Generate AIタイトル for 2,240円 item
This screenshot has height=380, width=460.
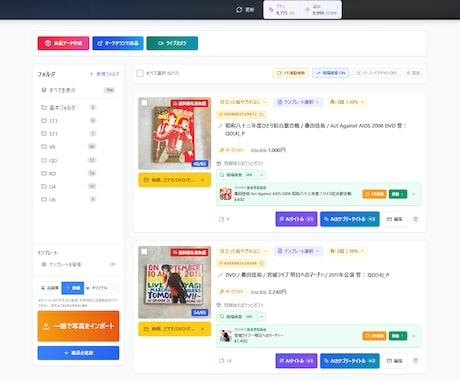[296, 361]
